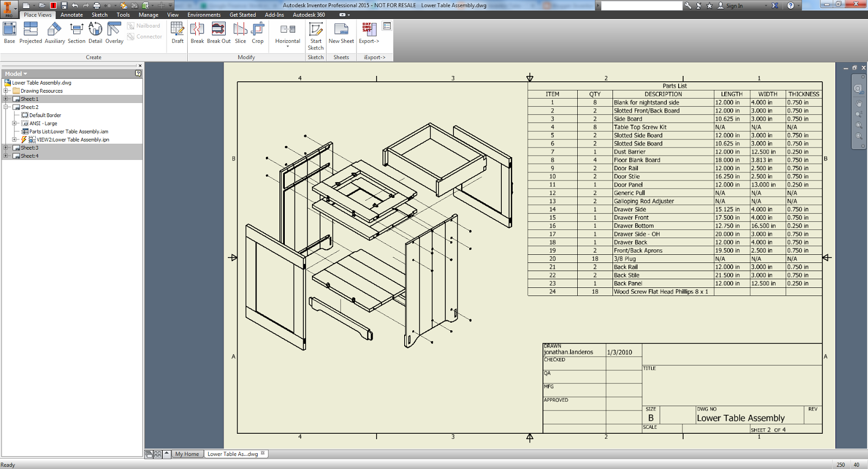Image resolution: width=868 pixels, height=469 pixels.
Task: Click 'Wood Screw Flat Head Phillips 8 x 1' cell
Action: coord(663,292)
